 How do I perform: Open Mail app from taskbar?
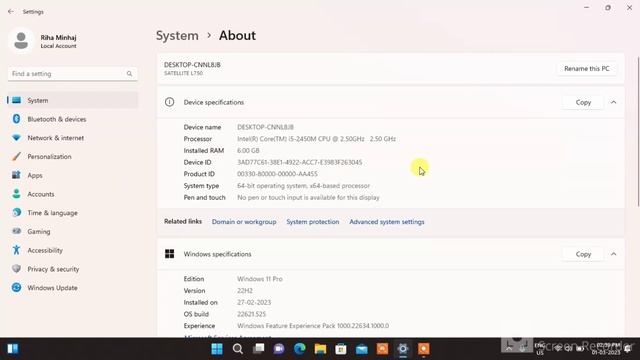coord(362,349)
